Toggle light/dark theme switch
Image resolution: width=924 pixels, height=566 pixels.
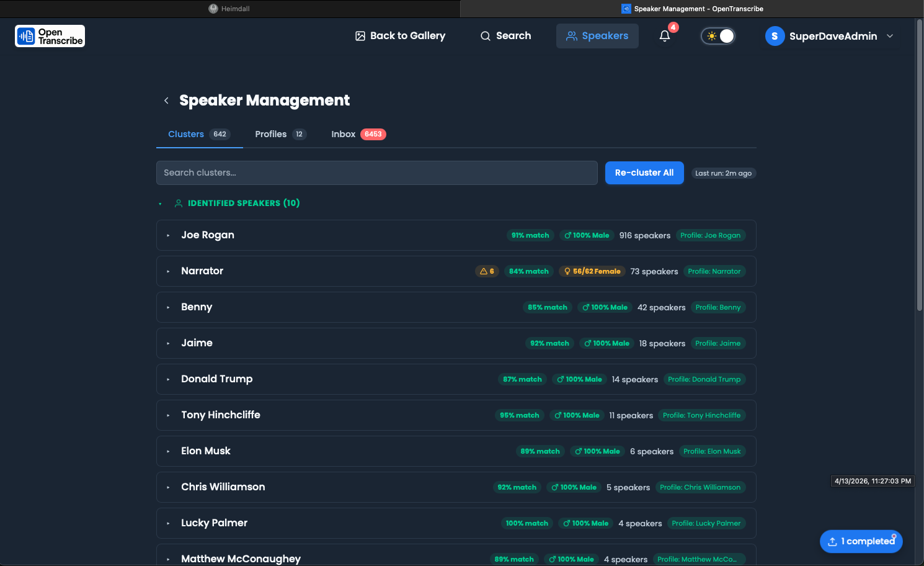pyautogui.click(x=718, y=36)
